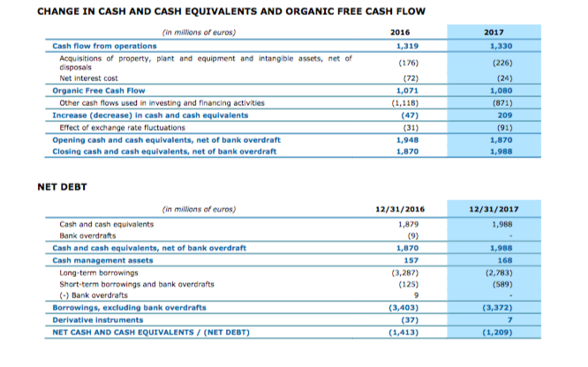
Task: Click 'NET CASH AND CASH EQUIVALENTS / (NET DEBT)' label
Action: [151, 333]
